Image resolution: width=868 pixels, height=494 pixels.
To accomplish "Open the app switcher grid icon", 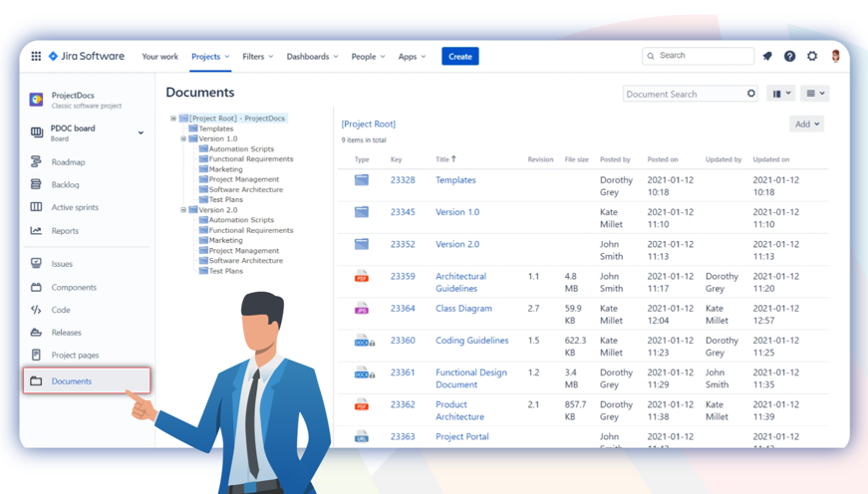I will pos(36,57).
